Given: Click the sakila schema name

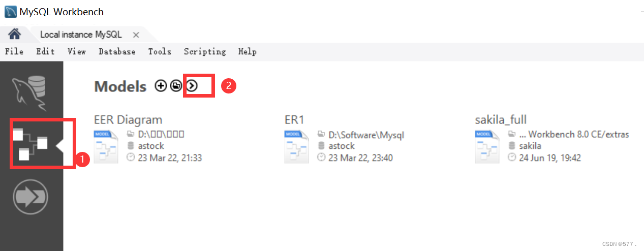Looking at the screenshot, I should [530, 146].
